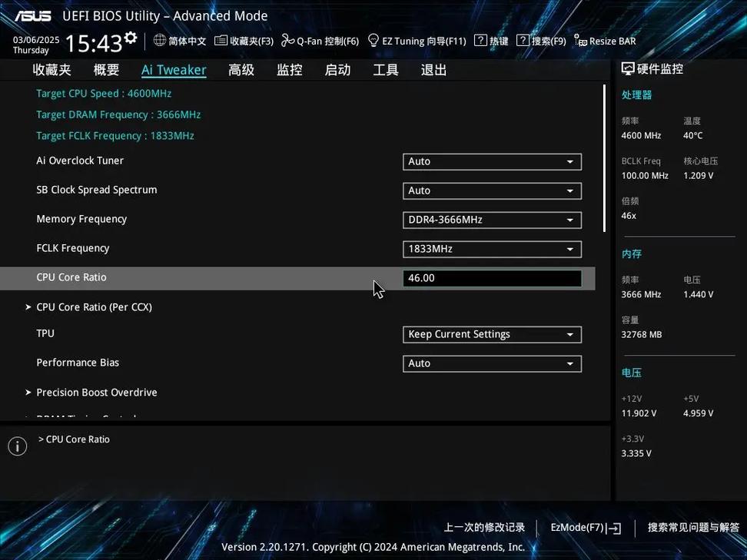Click the CPU Core Ratio input field
The image size is (747, 560).
coord(492,278)
